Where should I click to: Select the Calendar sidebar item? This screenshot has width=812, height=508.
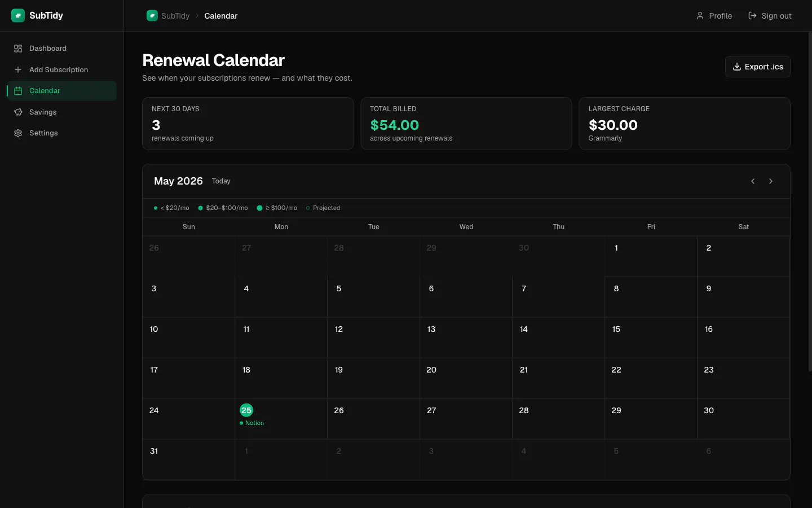tap(61, 91)
